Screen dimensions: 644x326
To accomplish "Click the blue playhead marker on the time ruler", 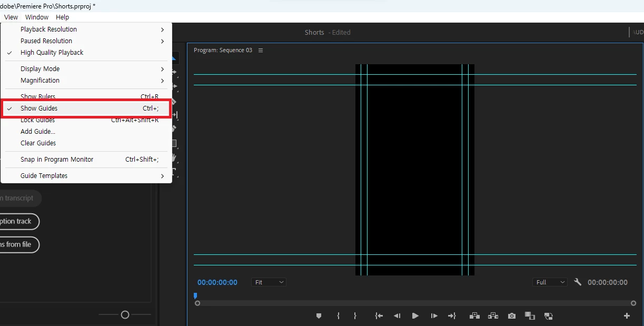I will click(x=195, y=296).
